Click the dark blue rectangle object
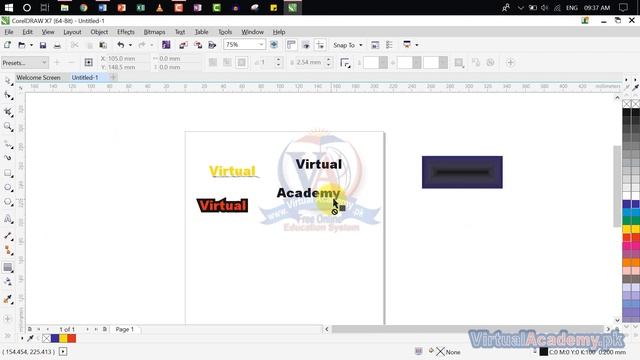Screen dimensions: 640x360 coord(462,172)
